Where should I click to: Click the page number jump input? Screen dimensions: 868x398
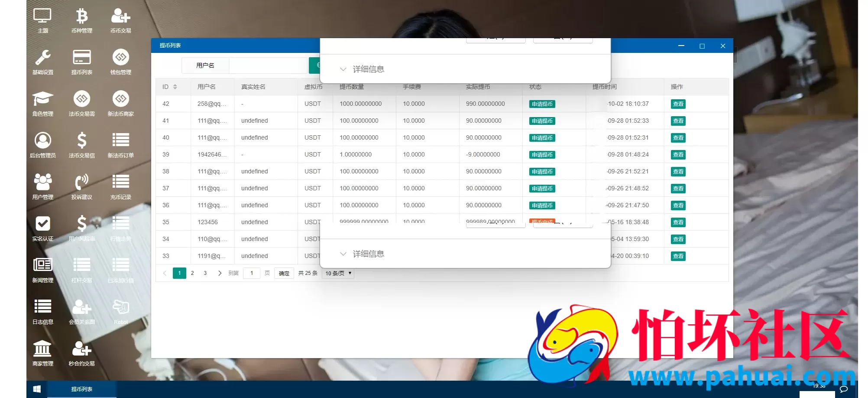tap(252, 273)
